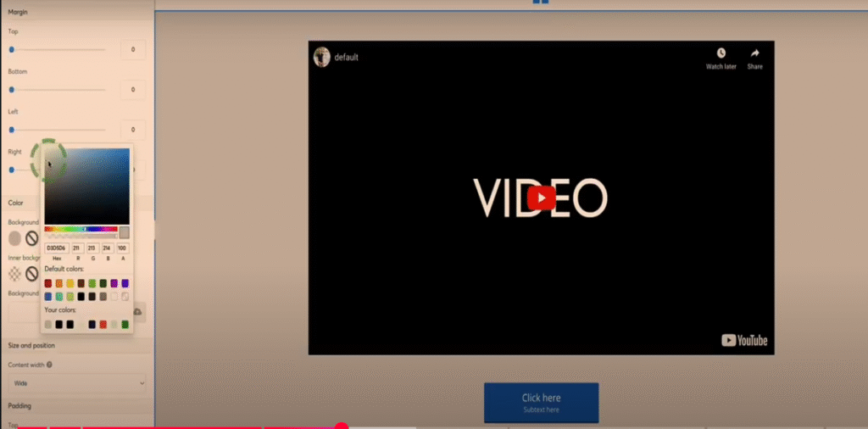Click the Watch later clock icon
868x429 pixels.
coord(721,53)
